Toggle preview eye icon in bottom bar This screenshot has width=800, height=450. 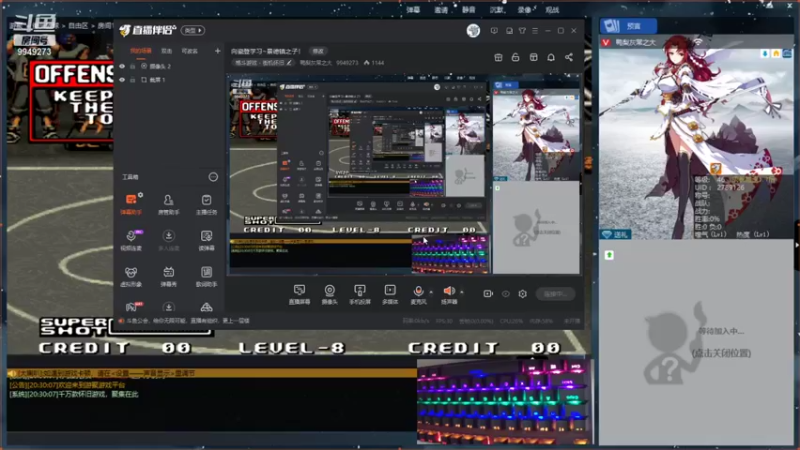click(x=506, y=293)
